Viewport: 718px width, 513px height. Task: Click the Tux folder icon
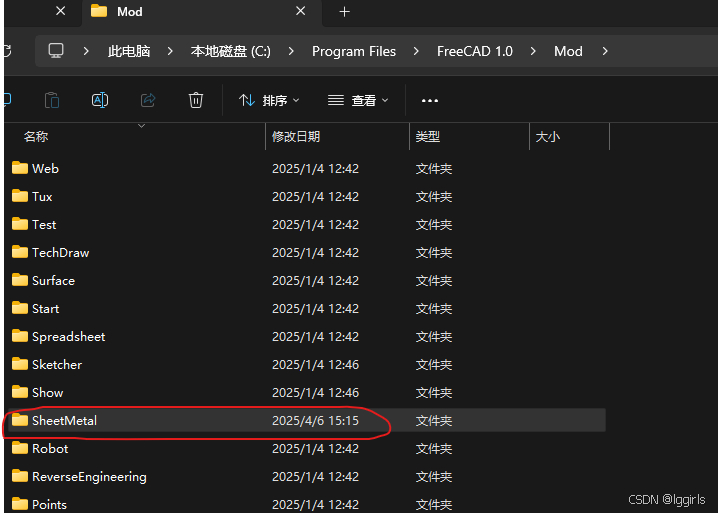click(20, 196)
